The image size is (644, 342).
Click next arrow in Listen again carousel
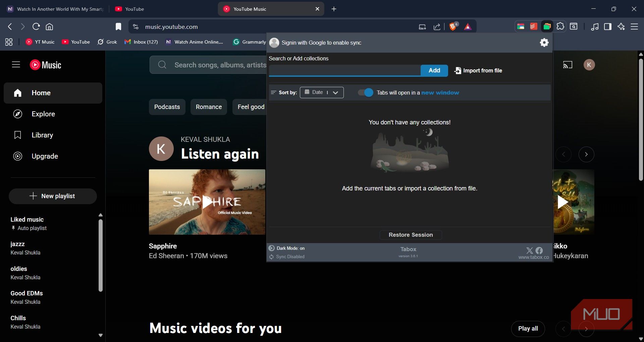pyautogui.click(x=586, y=154)
